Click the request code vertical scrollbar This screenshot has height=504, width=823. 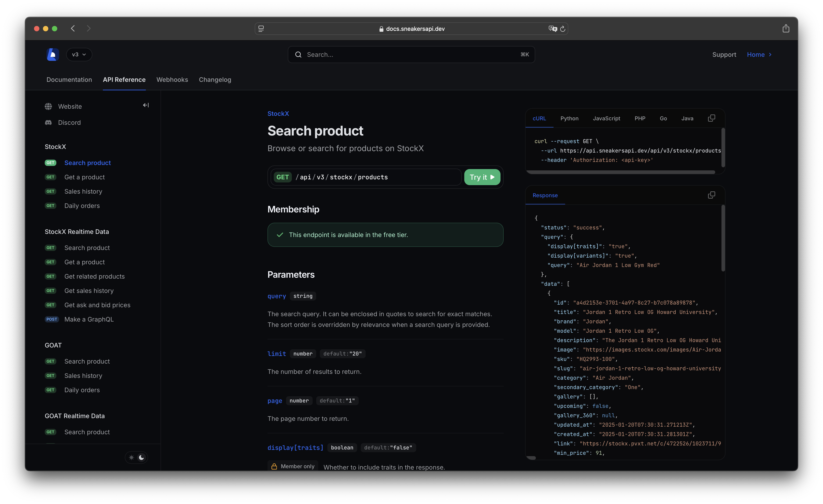point(723,148)
